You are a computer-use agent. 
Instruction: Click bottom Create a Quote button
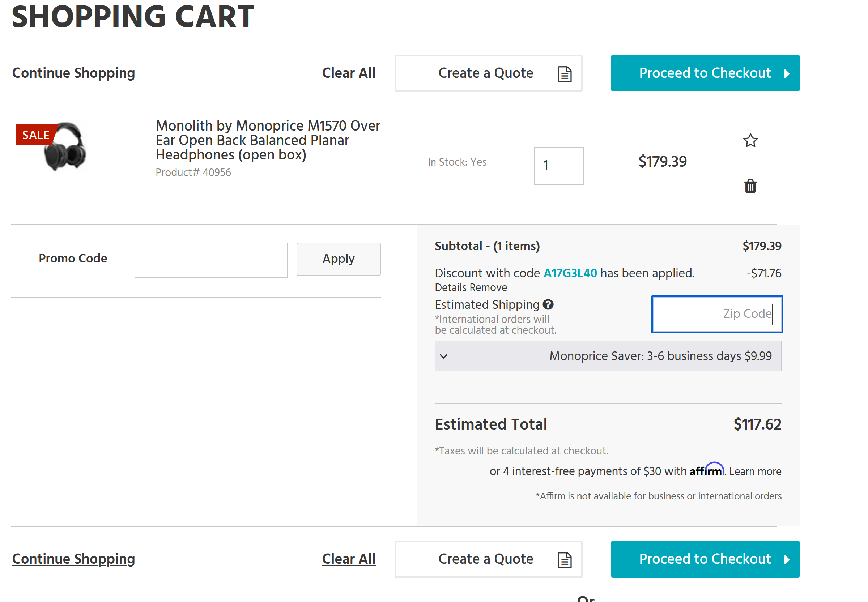click(488, 559)
